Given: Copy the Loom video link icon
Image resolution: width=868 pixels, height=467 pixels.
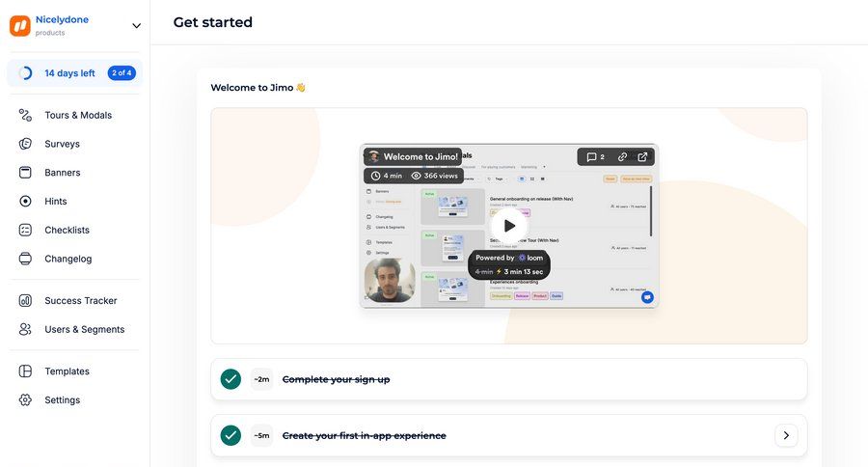Looking at the screenshot, I should pos(622,156).
